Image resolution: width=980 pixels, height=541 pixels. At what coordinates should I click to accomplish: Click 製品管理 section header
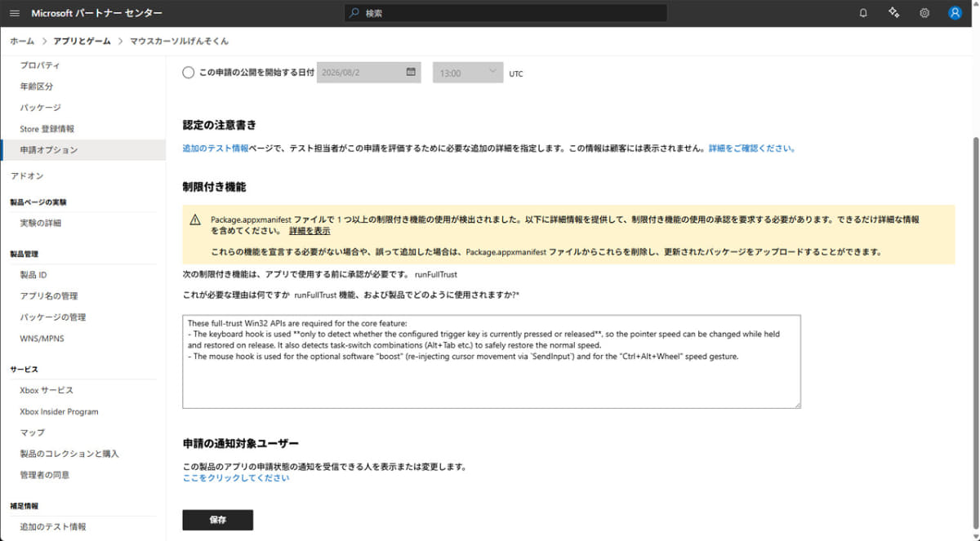coord(24,254)
